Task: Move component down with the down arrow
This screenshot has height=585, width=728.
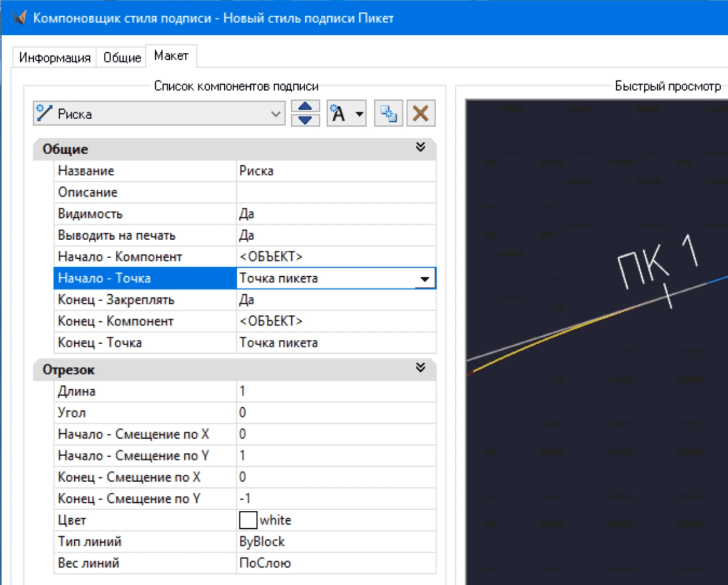Action: 305,120
